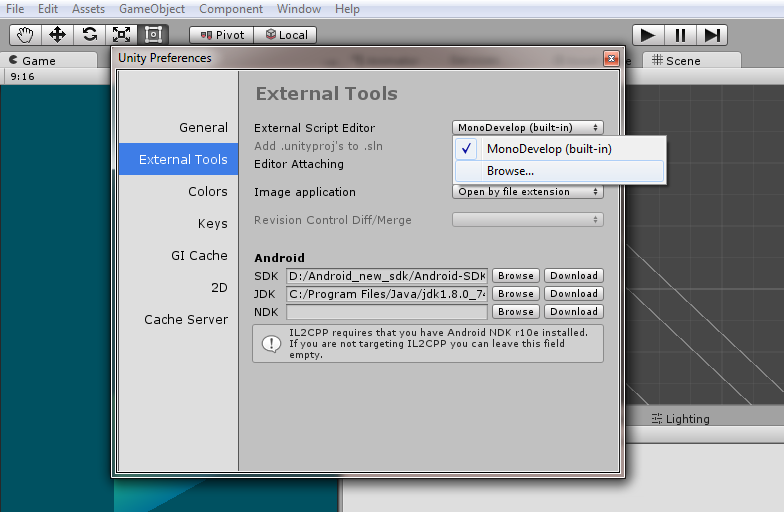Download the JDK
Image resolution: width=784 pixels, height=512 pixels.
(x=574, y=294)
